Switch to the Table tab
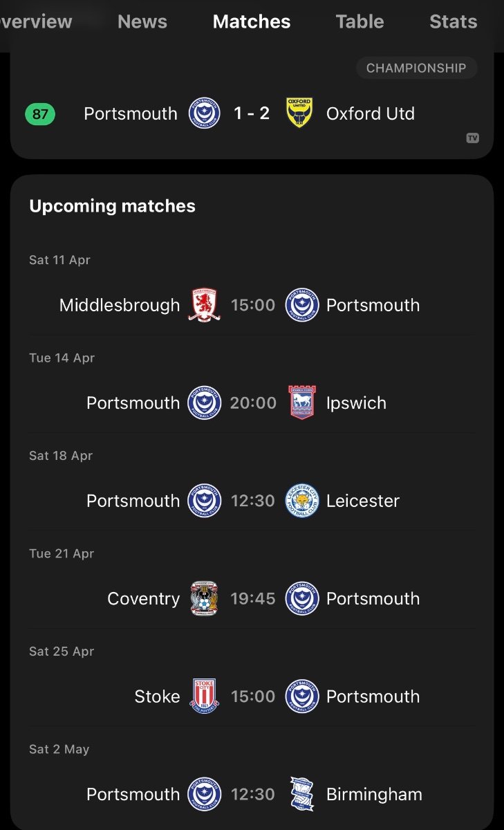Image resolution: width=504 pixels, height=830 pixels. click(360, 22)
